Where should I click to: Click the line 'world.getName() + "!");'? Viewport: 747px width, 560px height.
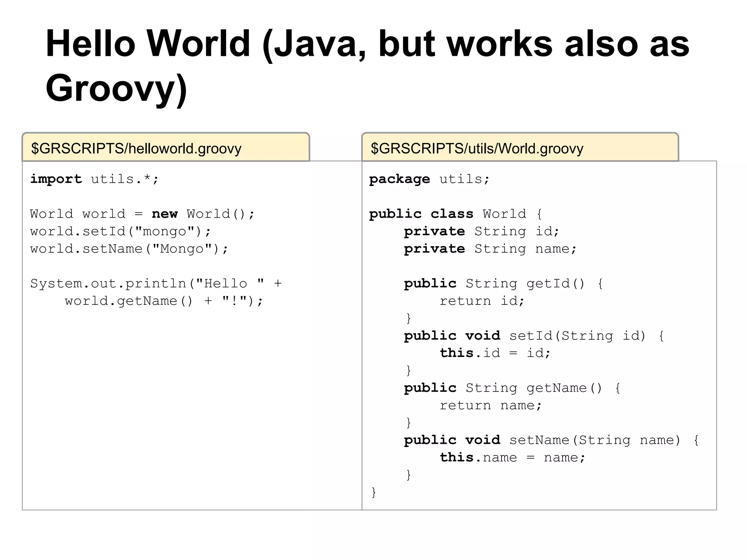click(x=164, y=301)
